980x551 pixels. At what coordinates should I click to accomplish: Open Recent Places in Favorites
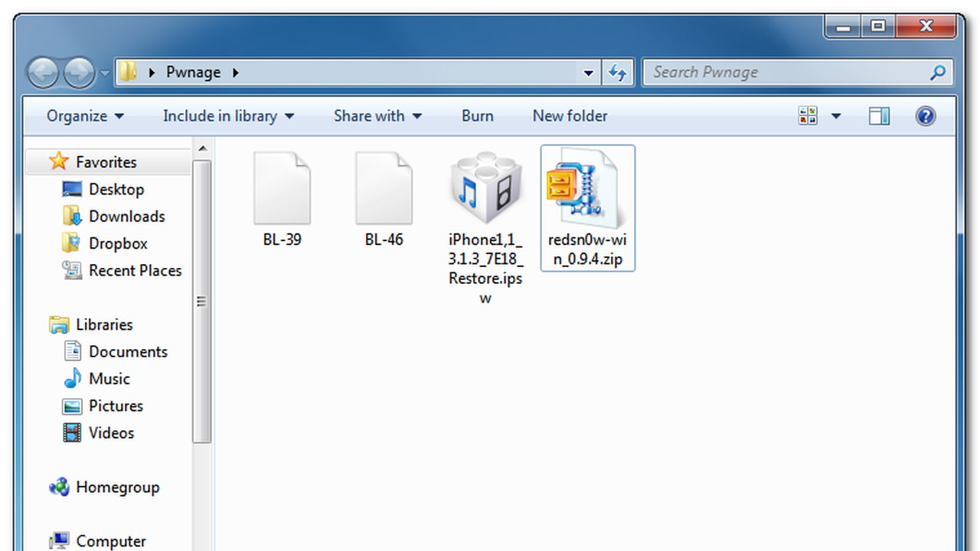pyautogui.click(x=136, y=270)
